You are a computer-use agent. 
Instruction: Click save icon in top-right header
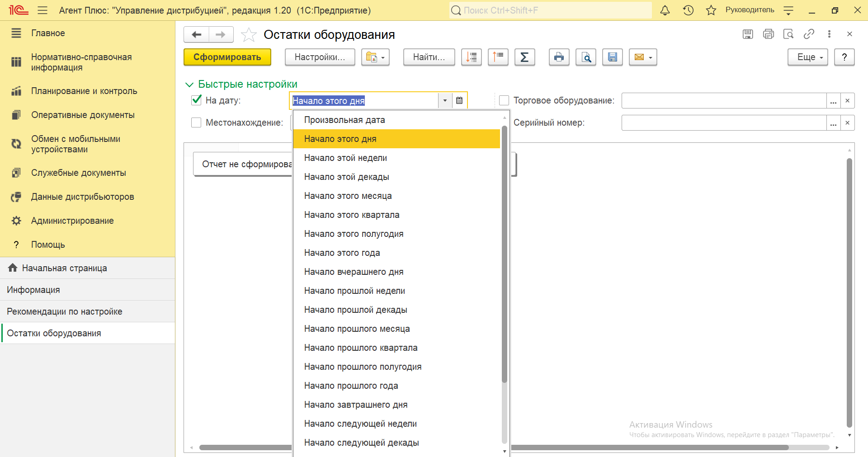(748, 34)
